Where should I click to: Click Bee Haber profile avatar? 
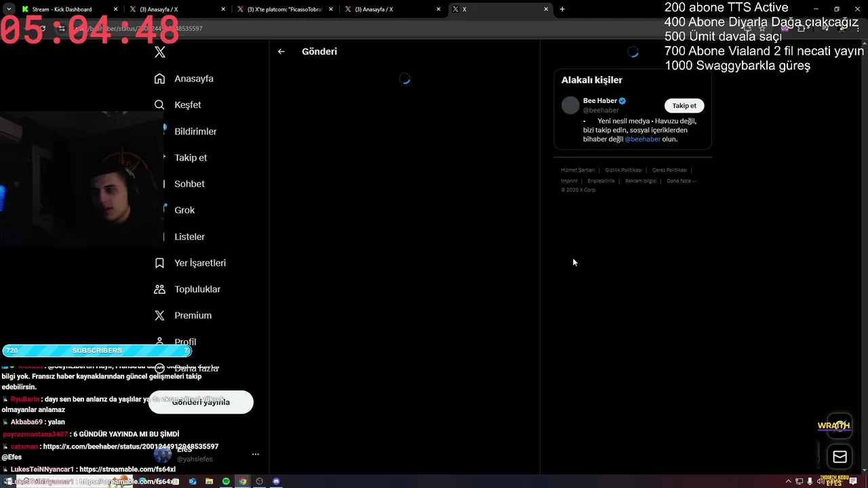[570, 105]
